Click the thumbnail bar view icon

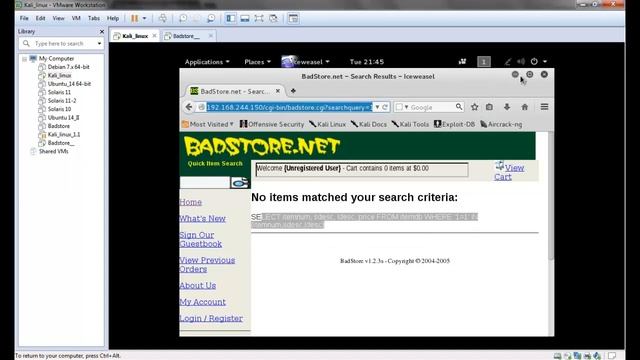click(x=245, y=18)
